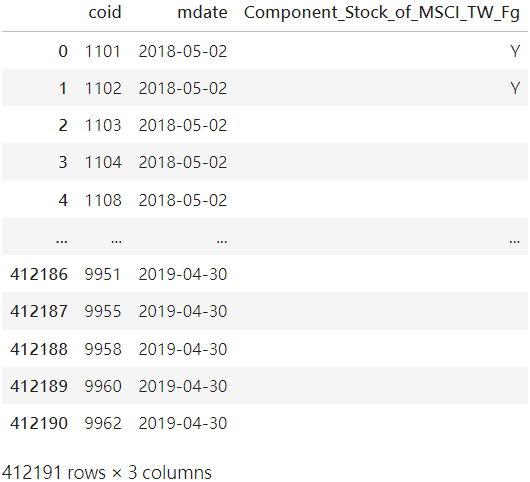The image size is (530, 482).
Task: Click coid cell 1103
Action: (x=103, y=125)
